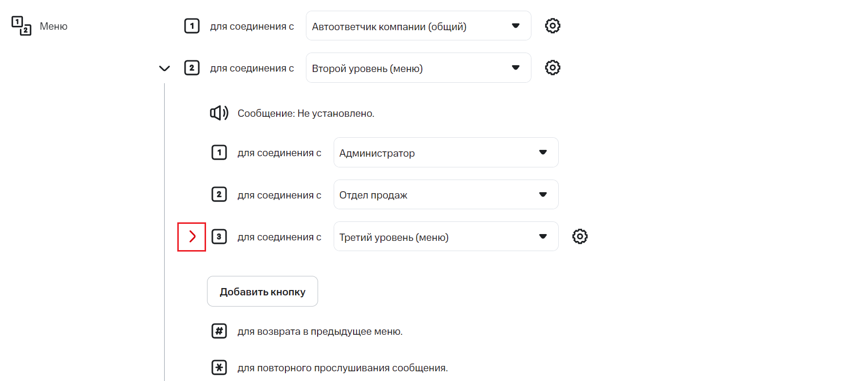This screenshot has width=868, height=381.
Task: Click key 2 icon beside Отдел продаж
Action: tap(219, 195)
